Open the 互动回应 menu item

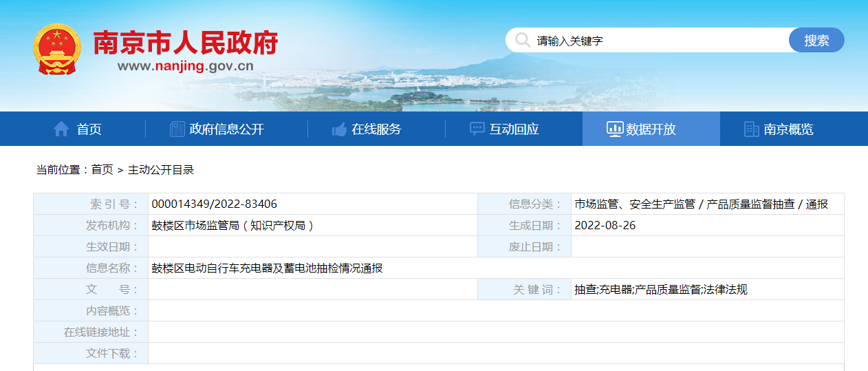tap(514, 129)
